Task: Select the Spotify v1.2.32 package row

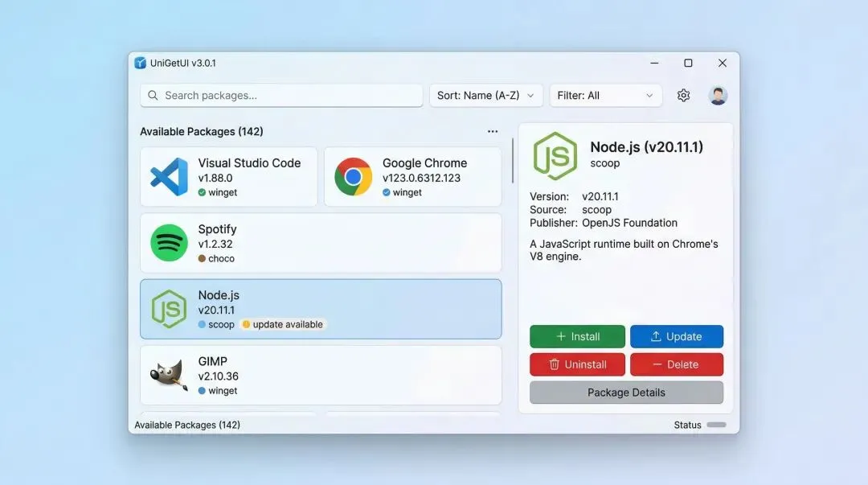Action: point(321,243)
